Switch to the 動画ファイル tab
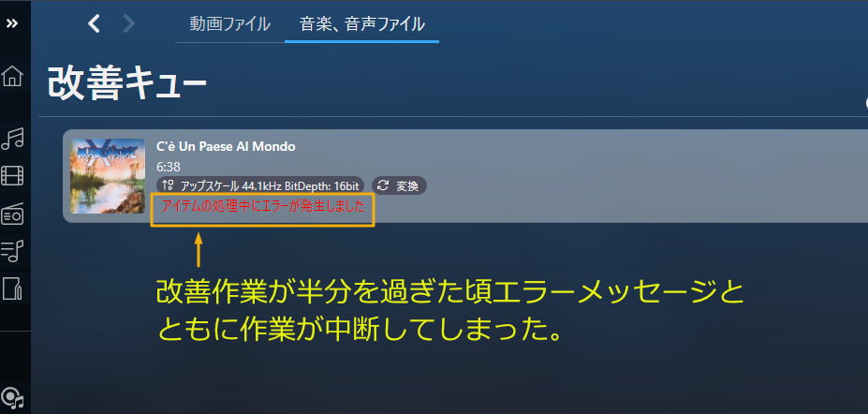The width and height of the screenshot is (868, 414). (229, 23)
